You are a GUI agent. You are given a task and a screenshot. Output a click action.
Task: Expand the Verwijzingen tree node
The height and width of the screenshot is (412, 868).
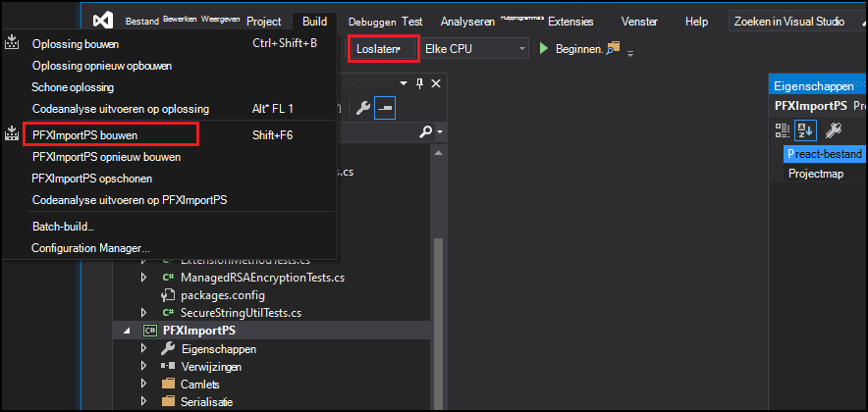(144, 366)
